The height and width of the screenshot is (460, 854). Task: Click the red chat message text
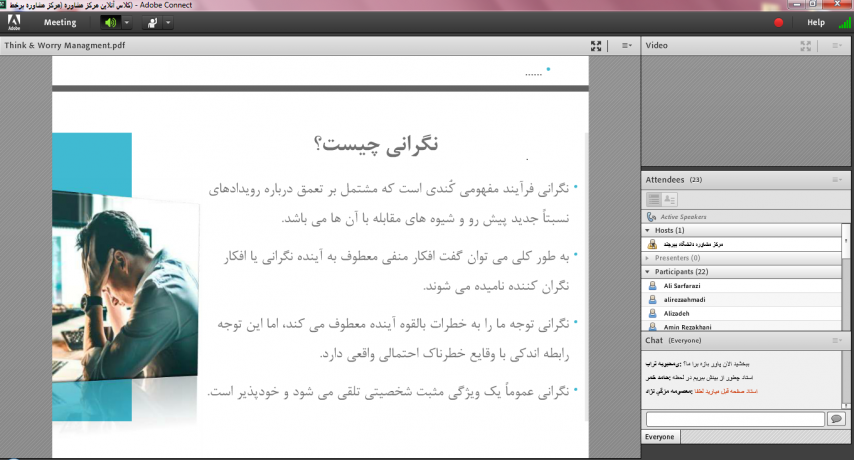point(726,391)
